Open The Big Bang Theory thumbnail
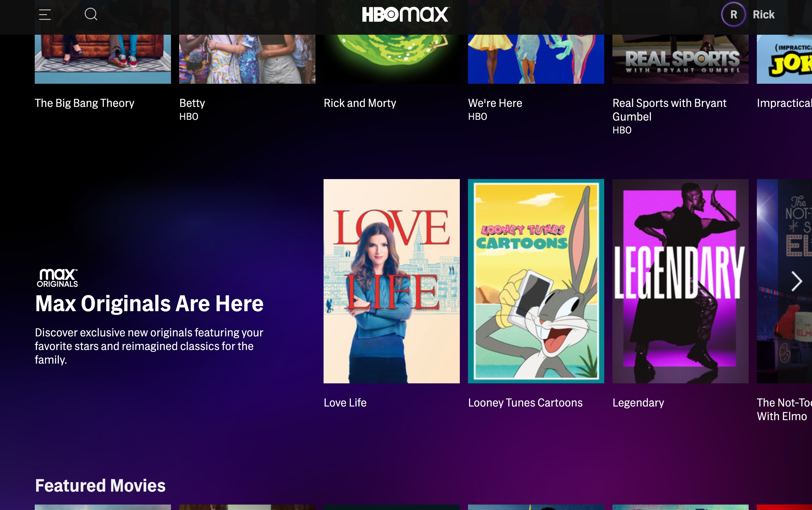The height and width of the screenshot is (510, 812). coord(103,59)
